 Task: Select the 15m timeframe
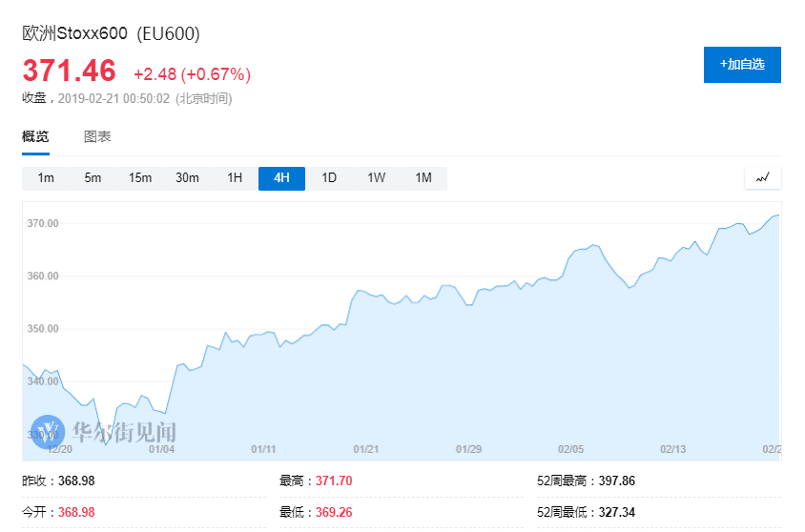pos(140,178)
